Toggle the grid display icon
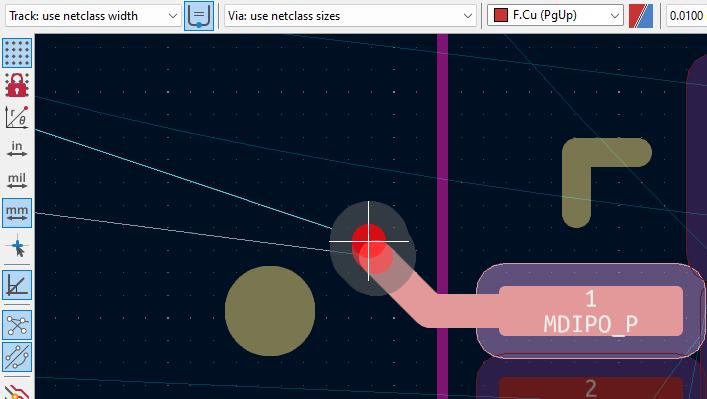707x399 pixels. (x=17, y=53)
